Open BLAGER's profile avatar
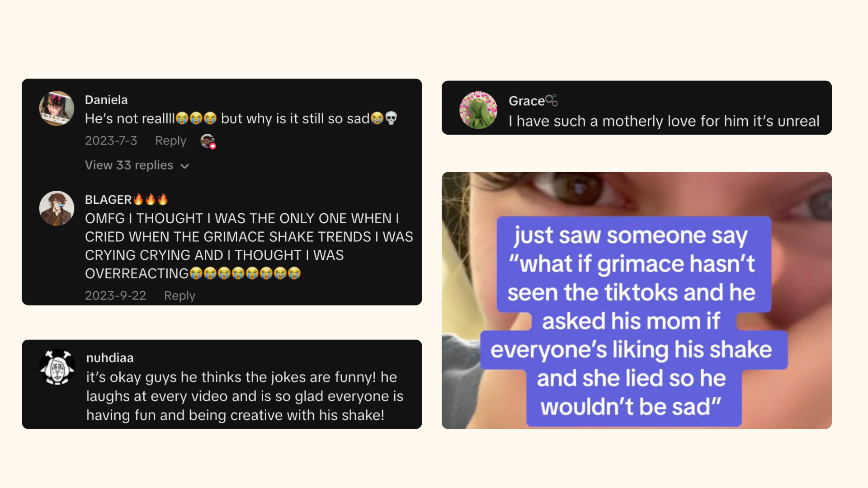The height and width of the screenshot is (488, 868). [x=57, y=208]
